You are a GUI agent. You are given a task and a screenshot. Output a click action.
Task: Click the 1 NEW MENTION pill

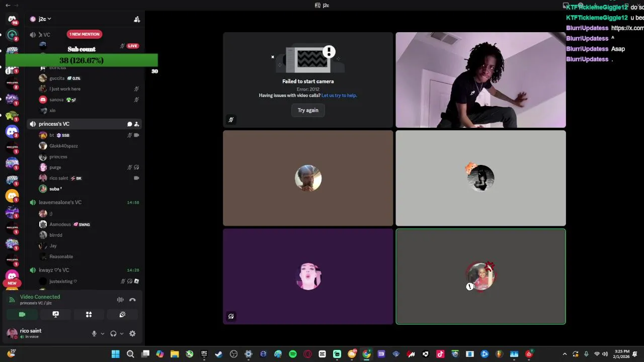pyautogui.click(x=85, y=34)
